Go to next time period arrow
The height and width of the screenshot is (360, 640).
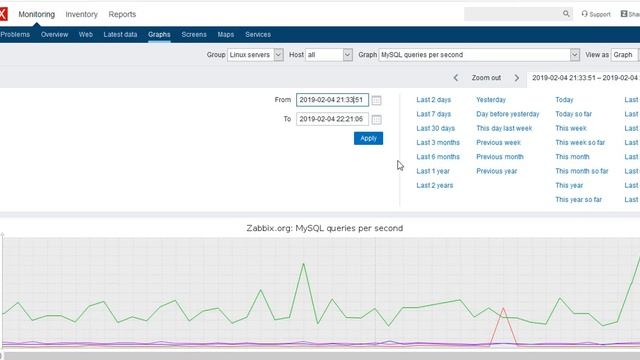pos(517,78)
